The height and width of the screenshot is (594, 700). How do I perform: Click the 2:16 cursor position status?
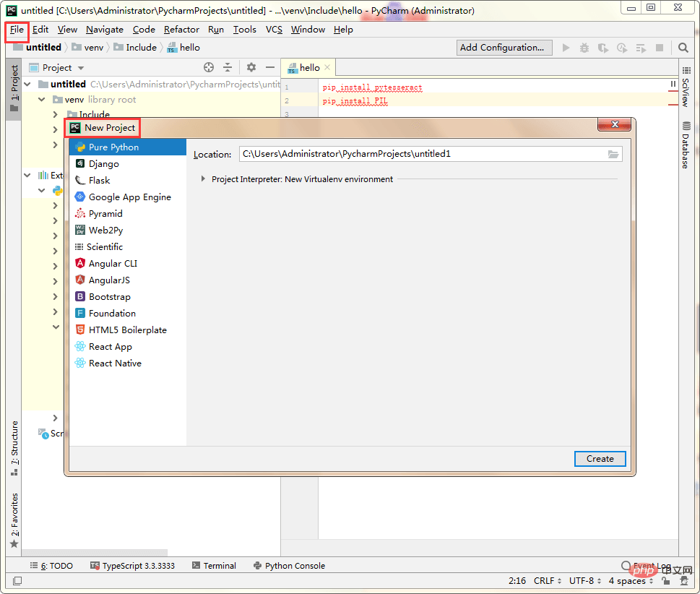(517, 580)
